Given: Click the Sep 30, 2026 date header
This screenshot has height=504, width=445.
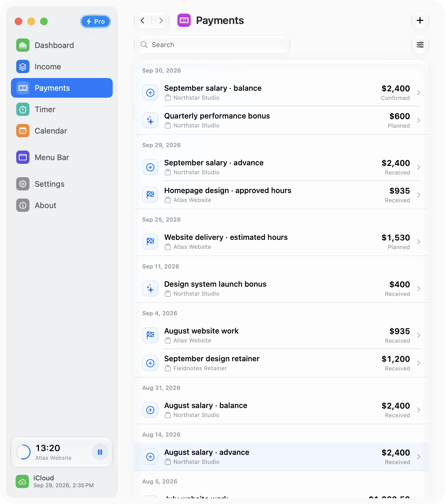Looking at the screenshot, I should coord(162,71).
